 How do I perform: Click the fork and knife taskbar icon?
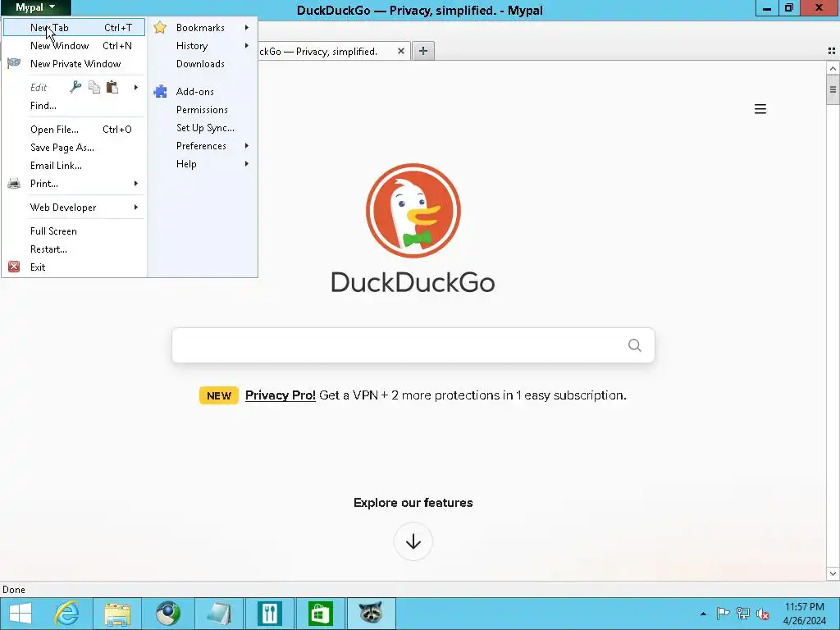[x=269, y=614]
